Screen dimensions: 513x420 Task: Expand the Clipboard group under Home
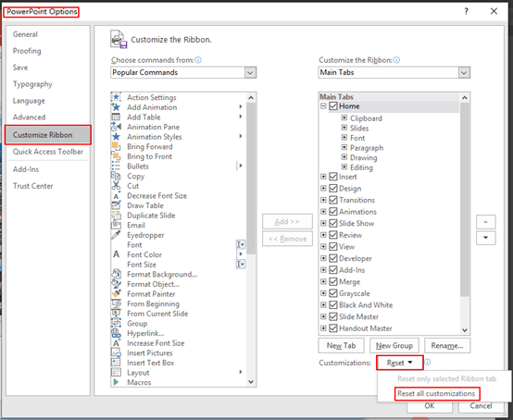coord(344,117)
